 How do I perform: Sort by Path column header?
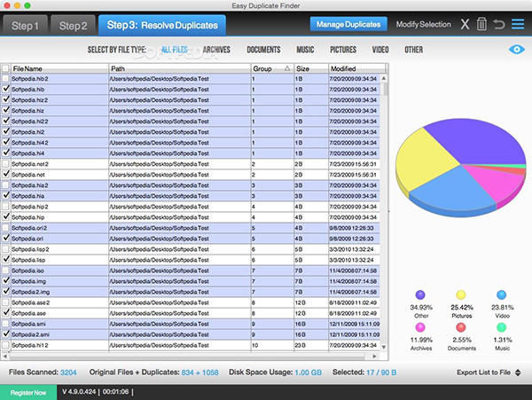point(180,68)
